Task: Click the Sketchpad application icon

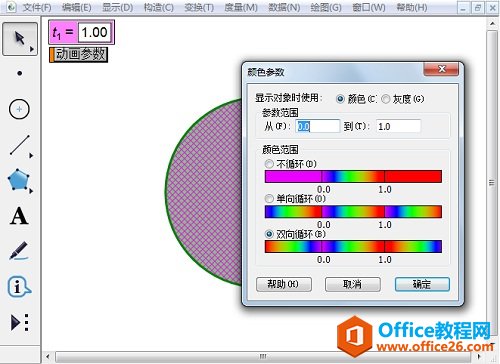Action: click(11, 7)
